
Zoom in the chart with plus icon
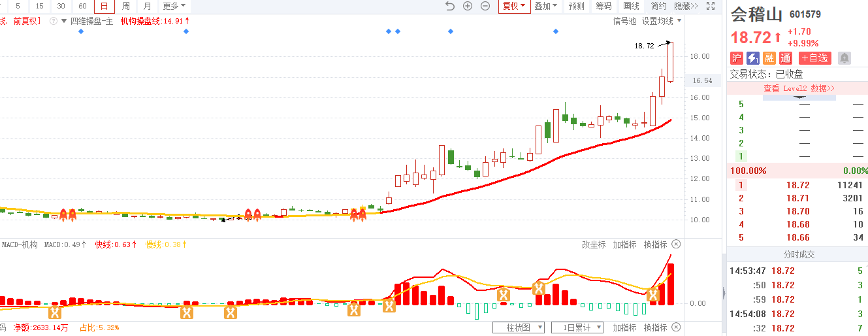click(468, 6)
